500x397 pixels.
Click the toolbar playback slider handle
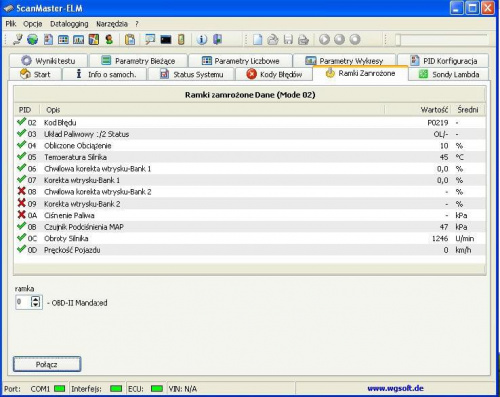(398, 40)
